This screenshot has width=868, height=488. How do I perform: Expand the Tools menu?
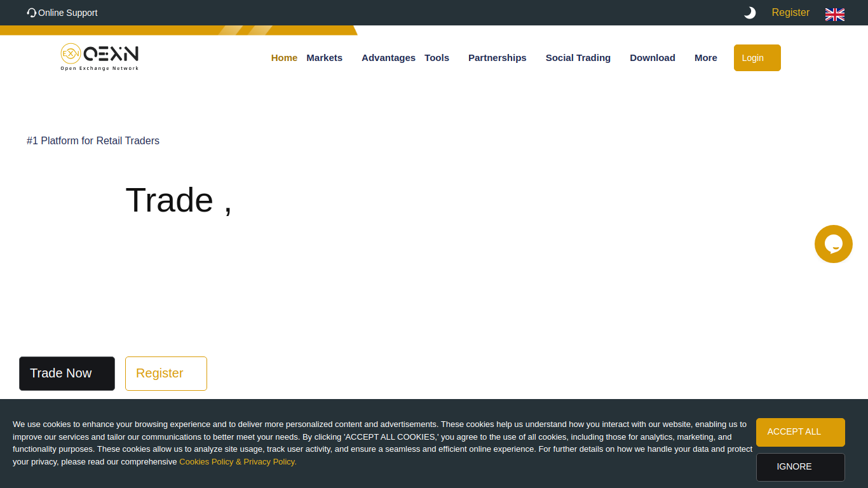[437, 58]
